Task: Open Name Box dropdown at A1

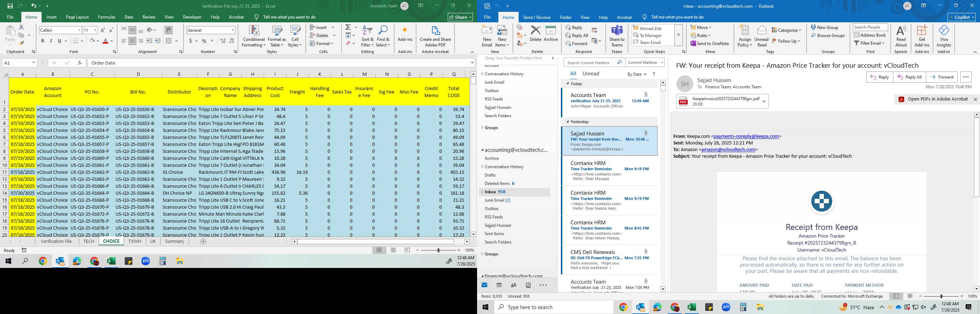Action: click(x=34, y=63)
